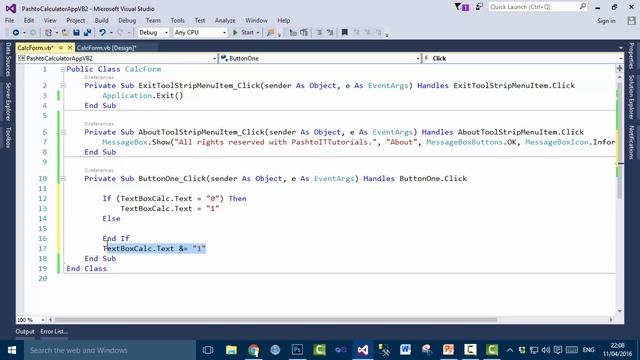This screenshot has width=640, height=360.
Task: Open the Debug configuration dropdown
Action: [x=153, y=32]
